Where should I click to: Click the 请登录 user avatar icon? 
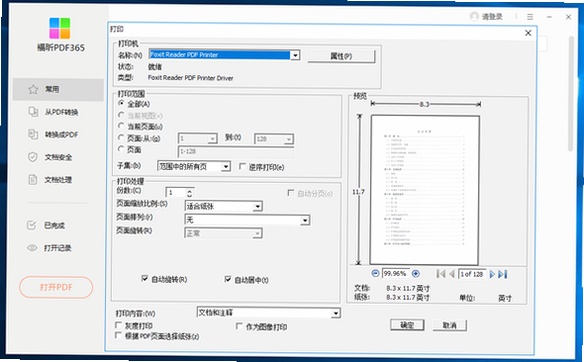pos(474,17)
